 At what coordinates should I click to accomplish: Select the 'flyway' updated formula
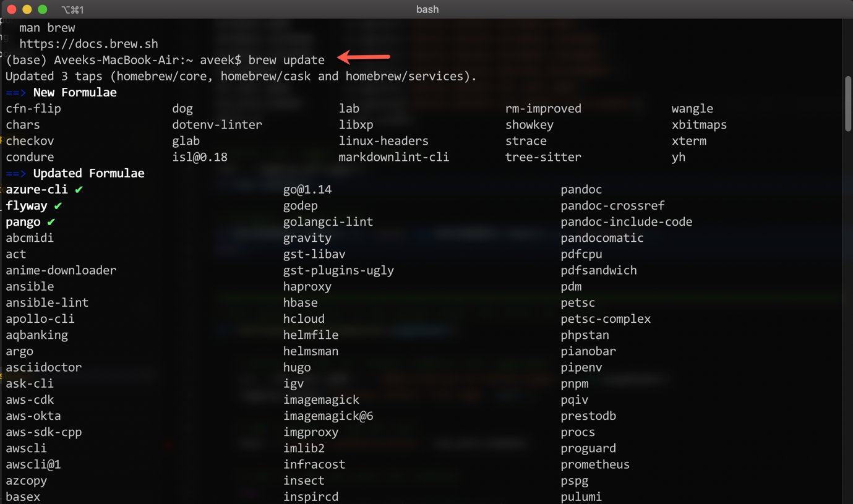[27, 205]
